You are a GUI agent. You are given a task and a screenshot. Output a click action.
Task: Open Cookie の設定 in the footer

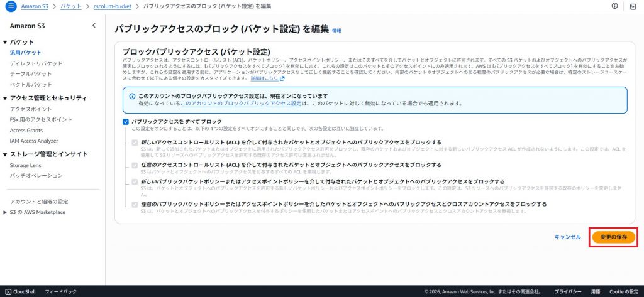624,291
